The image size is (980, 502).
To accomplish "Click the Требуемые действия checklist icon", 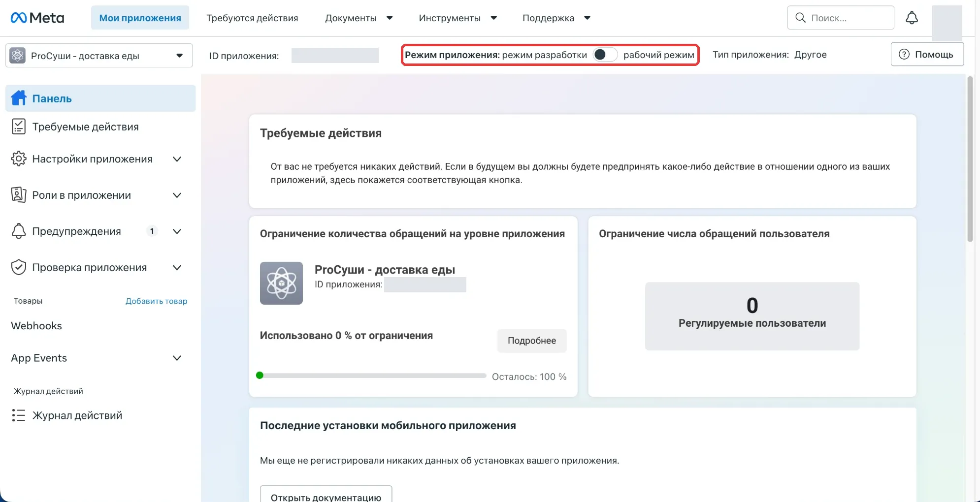I will coord(19,126).
